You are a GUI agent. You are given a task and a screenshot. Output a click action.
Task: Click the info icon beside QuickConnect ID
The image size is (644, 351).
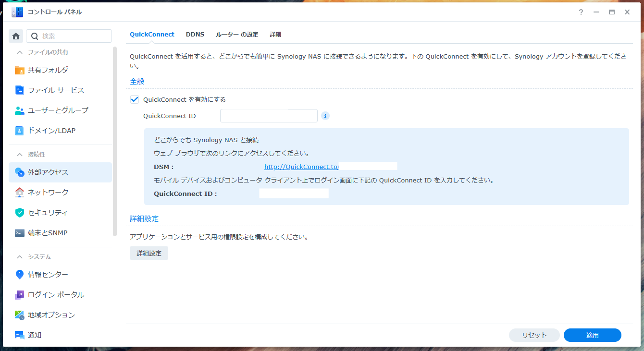click(x=325, y=116)
